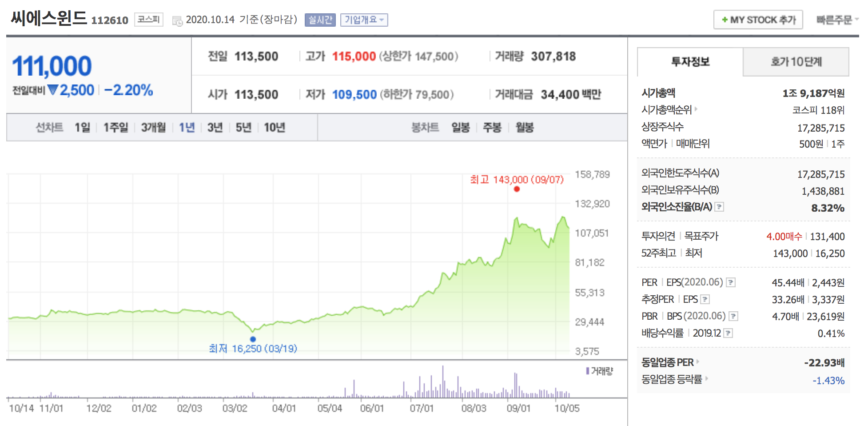Click the red 최고 143,000 marker dot

[516, 189]
